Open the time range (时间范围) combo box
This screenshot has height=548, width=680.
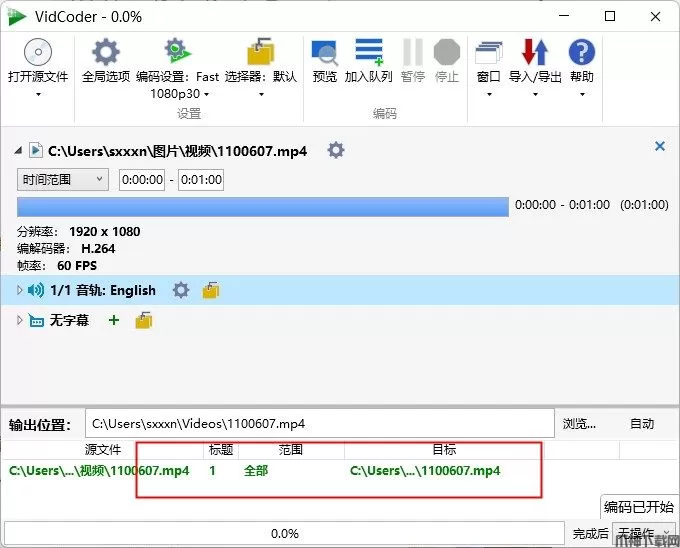point(63,179)
